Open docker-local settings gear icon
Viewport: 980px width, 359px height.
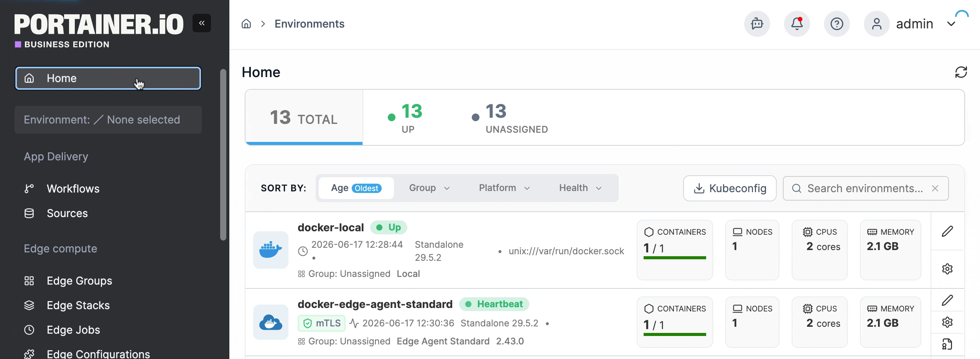947,269
